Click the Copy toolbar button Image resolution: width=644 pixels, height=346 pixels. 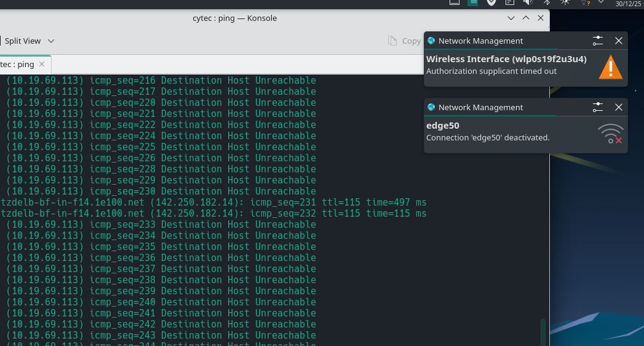click(405, 41)
